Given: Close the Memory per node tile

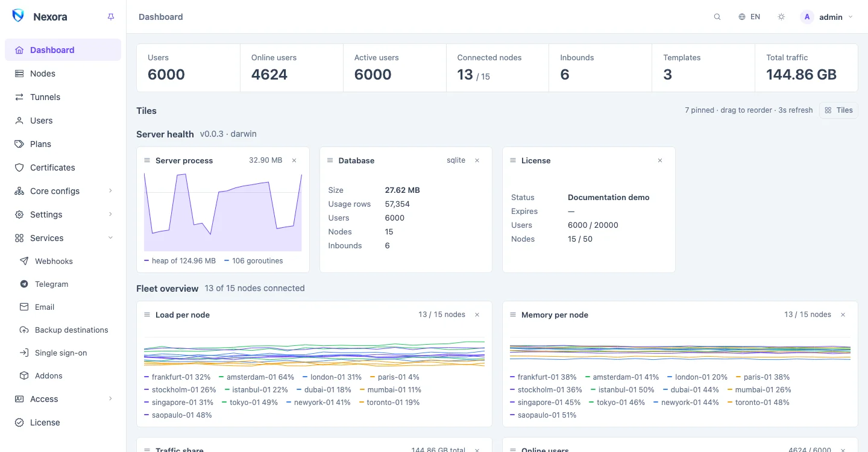Looking at the screenshot, I should point(843,315).
